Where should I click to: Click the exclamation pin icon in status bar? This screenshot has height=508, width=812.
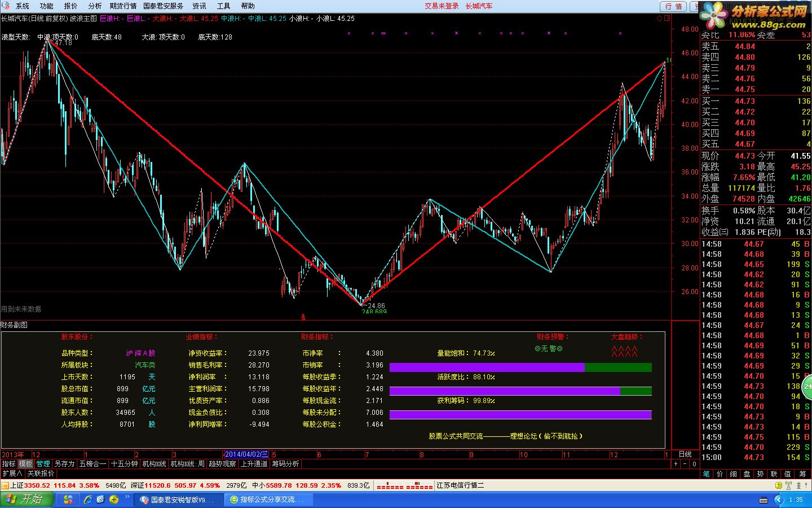(x=806, y=485)
